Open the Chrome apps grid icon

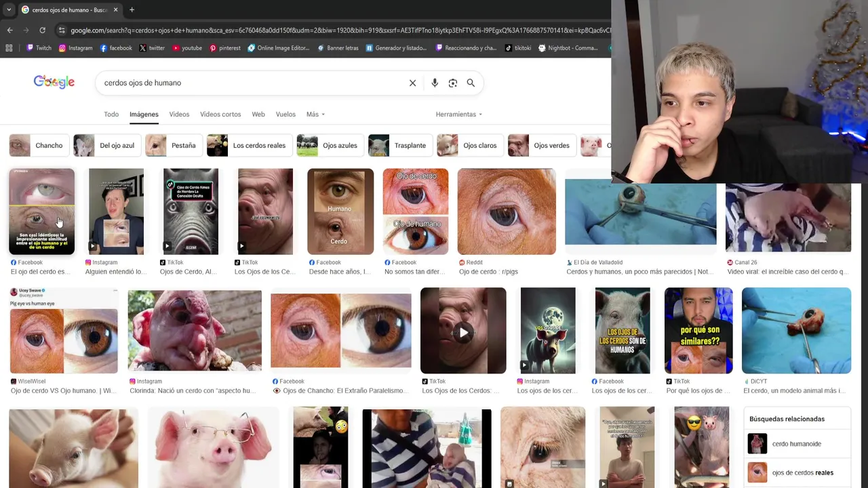9,48
